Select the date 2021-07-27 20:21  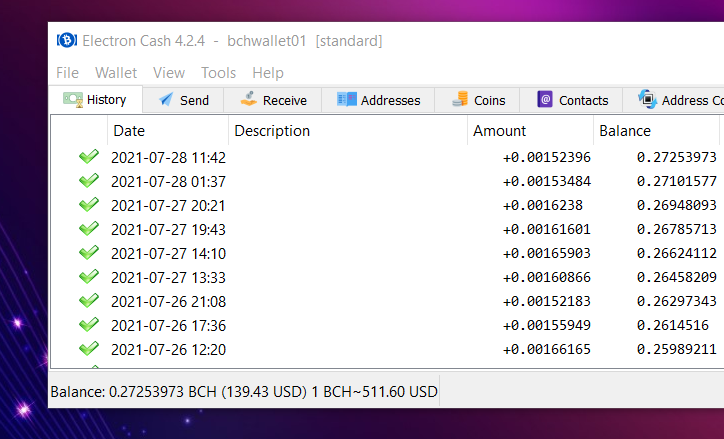pos(168,206)
